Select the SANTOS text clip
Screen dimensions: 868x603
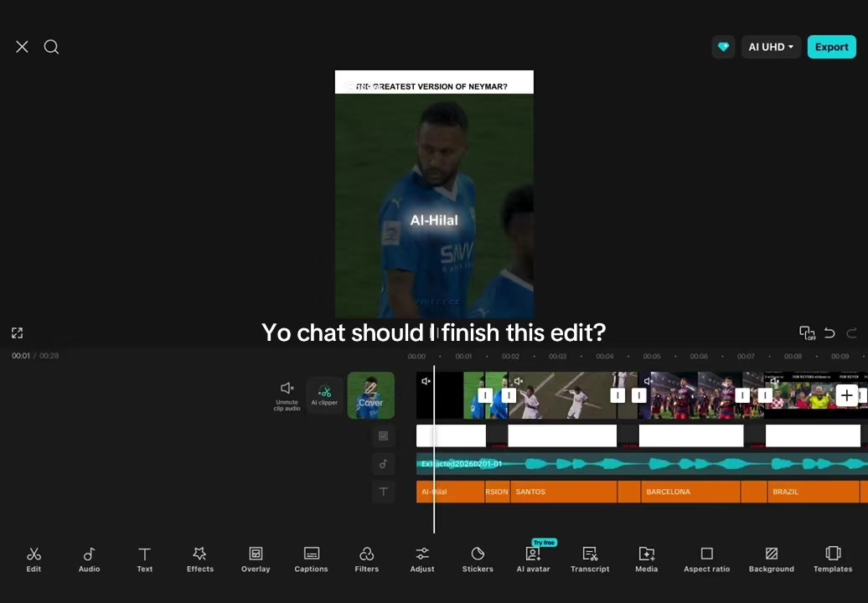pyautogui.click(x=563, y=492)
